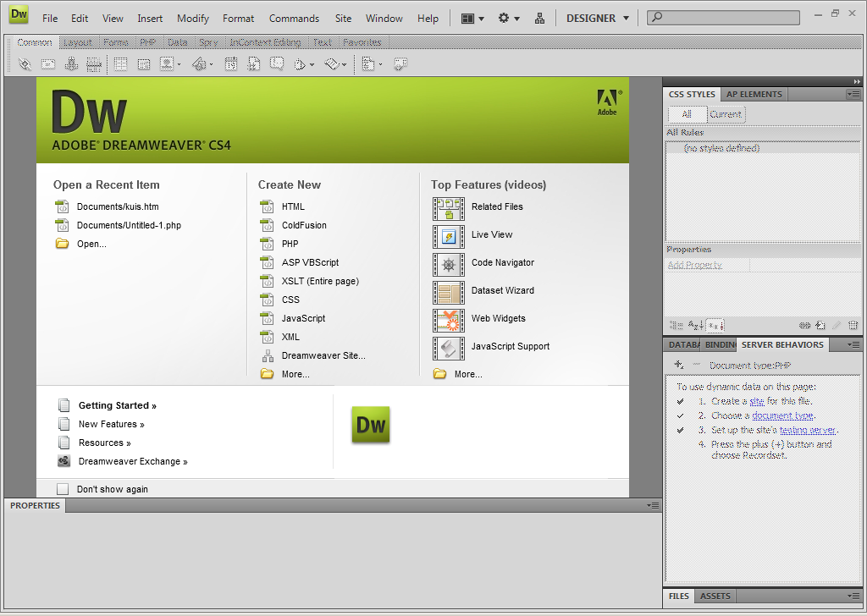Open the Related Files video feature icon
This screenshot has width=867, height=616.
tap(448, 207)
